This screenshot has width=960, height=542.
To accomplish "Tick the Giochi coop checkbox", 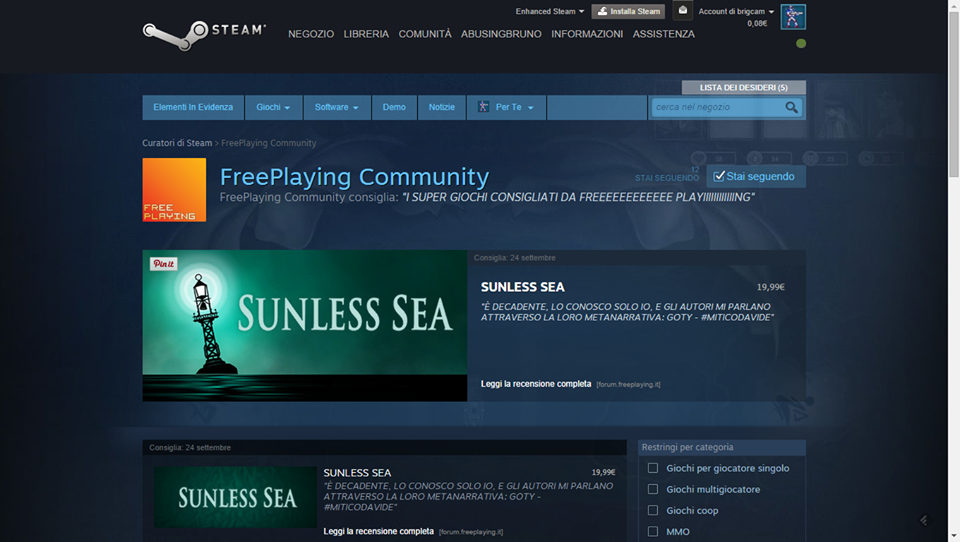I will (x=653, y=510).
